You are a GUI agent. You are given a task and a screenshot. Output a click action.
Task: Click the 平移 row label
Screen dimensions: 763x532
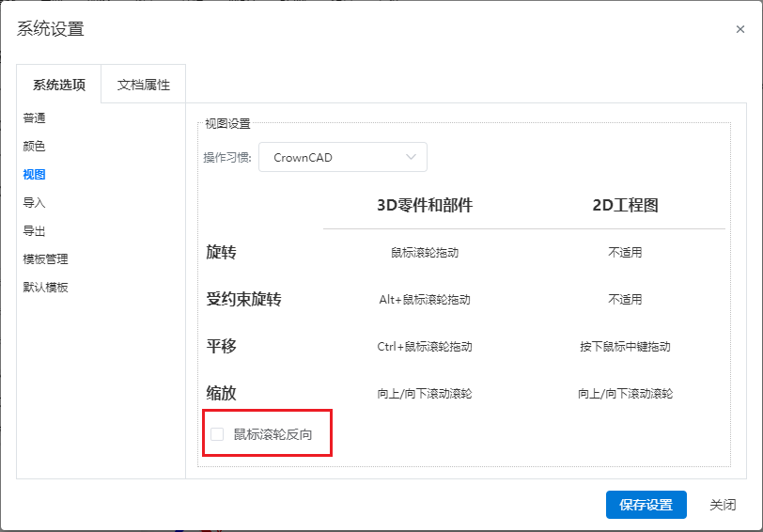[222, 346]
